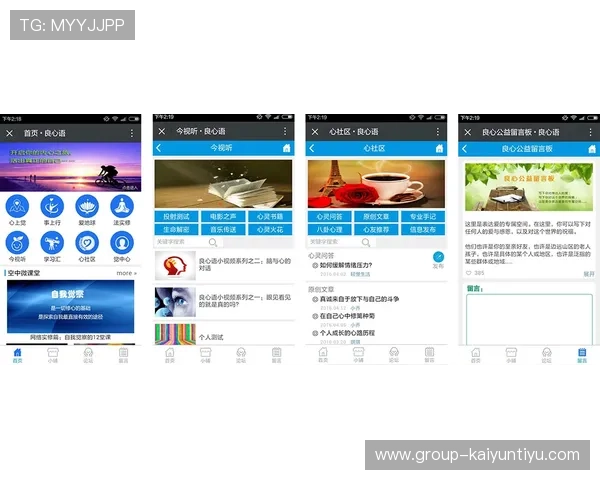600x480 pixels.
Task: Go back from the 心社区 blue header
Action: coord(311,149)
